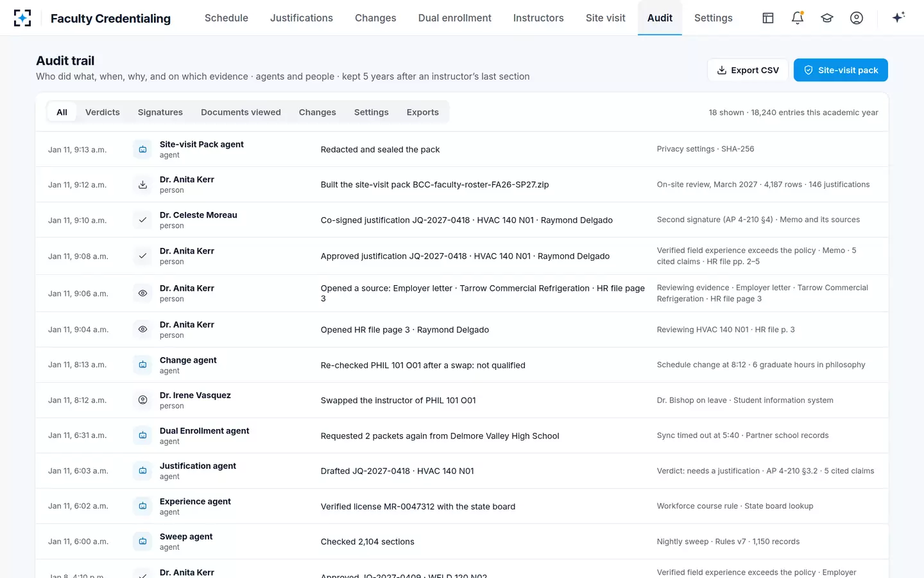The height and width of the screenshot is (578, 924).
Task: Click "Re-checked PHIL 101 O01 after a swap" entry
Action: tap(423, 365)
